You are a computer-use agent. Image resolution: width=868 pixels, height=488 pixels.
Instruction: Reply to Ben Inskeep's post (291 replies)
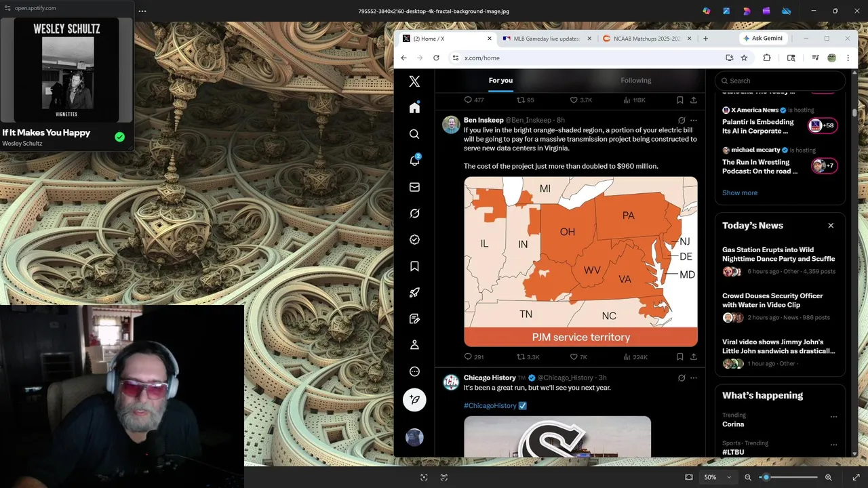coord(468,357)
